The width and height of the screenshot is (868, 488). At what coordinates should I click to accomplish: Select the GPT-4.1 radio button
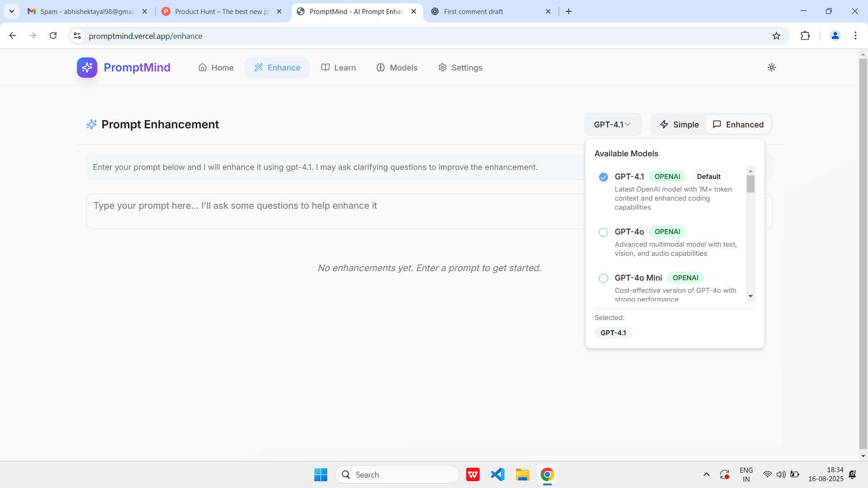point(604,177)
